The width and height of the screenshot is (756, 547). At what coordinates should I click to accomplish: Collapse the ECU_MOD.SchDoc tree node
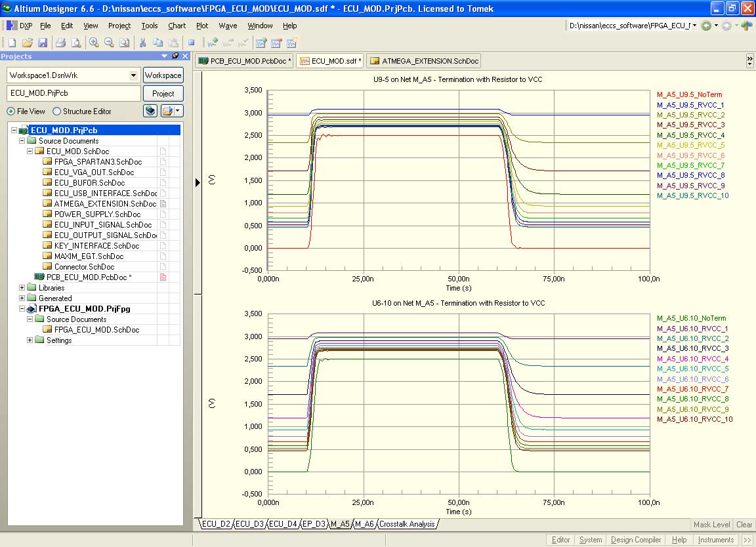(30, 152)
